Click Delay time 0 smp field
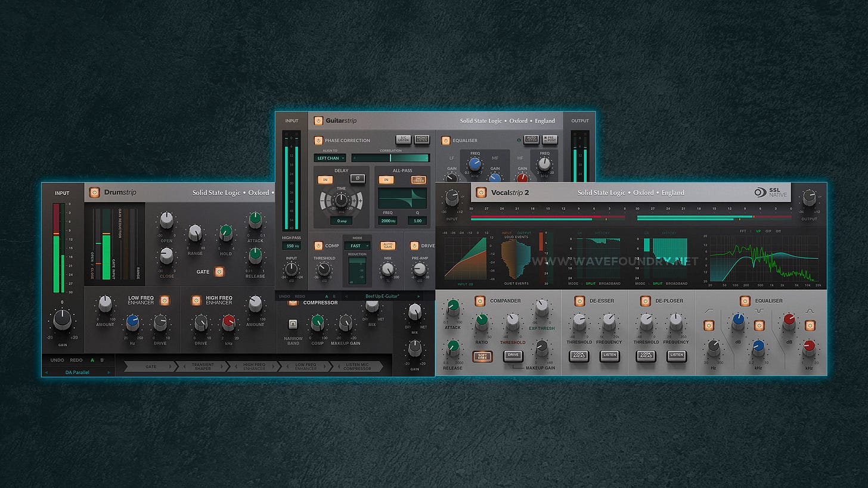Image resolution: width=868 pixels, height=488 pixels. (341, 220)
